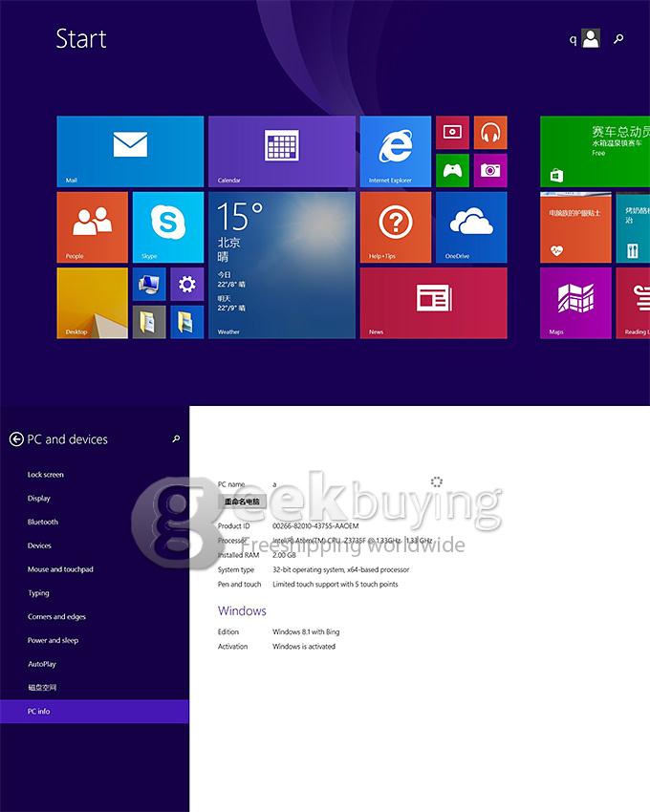Screen dimensions: 650x812
Task: Open the blue Pictures folder tile
Action: click(187, 322)
